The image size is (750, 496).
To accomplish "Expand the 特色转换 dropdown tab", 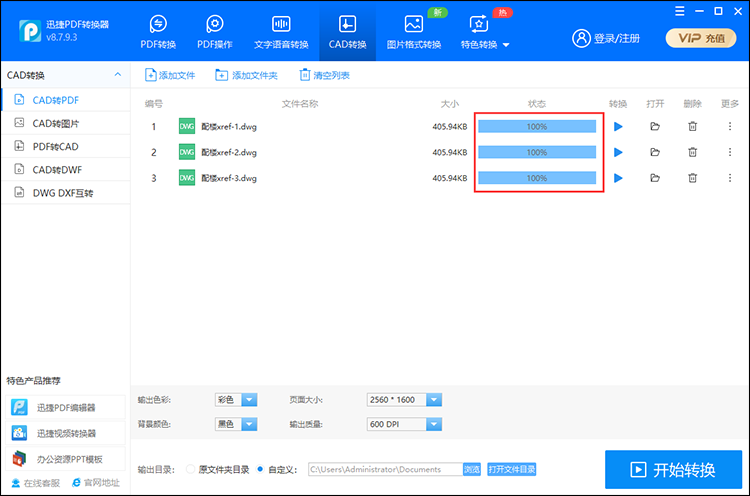I will tap(485, 32).
